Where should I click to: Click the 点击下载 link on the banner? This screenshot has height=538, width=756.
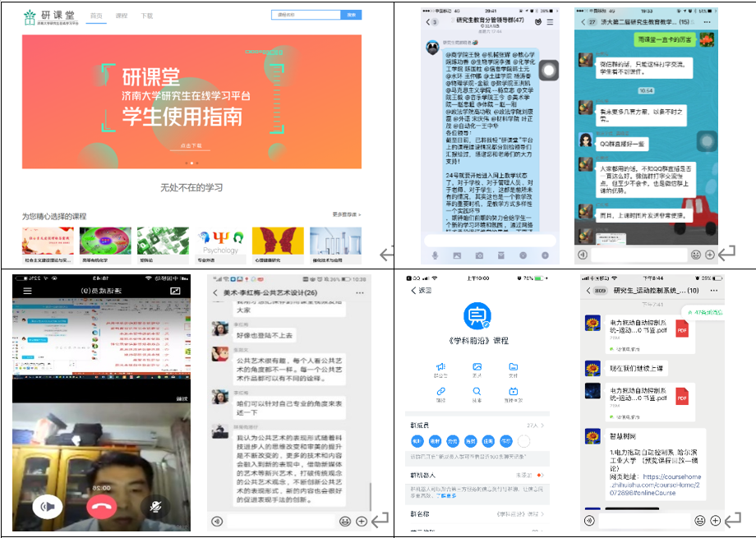(x=191, y=145)
